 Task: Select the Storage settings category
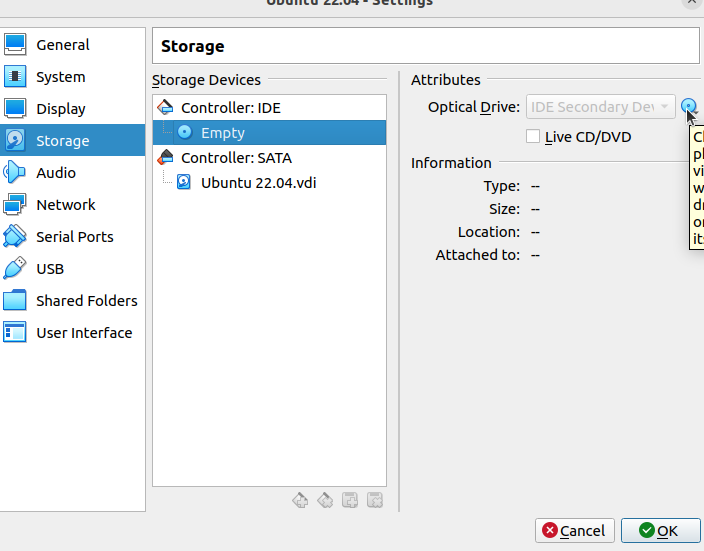click(x=72, y=141)
